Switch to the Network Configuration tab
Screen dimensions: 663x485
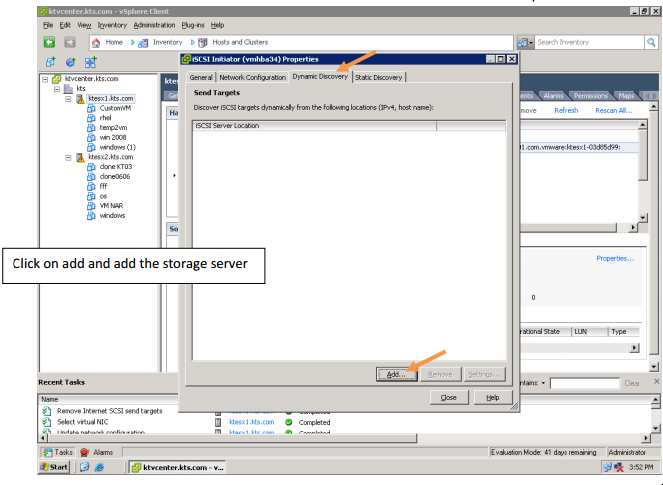click(252, 77)
